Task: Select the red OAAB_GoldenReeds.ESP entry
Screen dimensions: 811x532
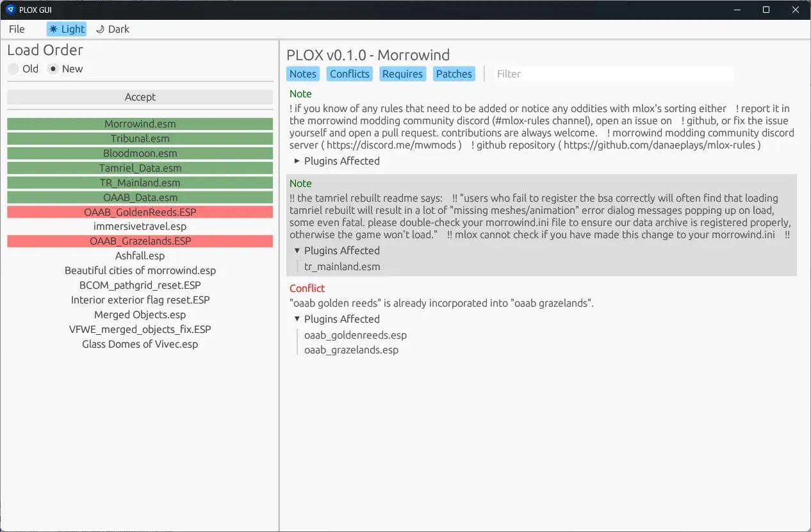Action: (x=140, y=212)
